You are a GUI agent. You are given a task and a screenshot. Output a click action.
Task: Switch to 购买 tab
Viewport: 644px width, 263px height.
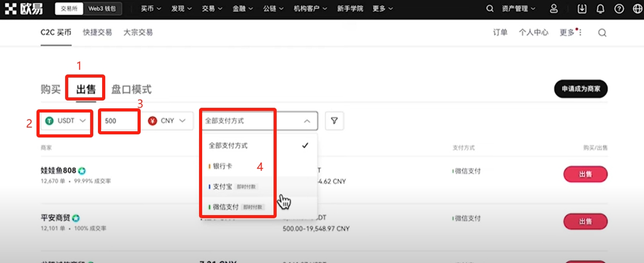pos(51,89)
